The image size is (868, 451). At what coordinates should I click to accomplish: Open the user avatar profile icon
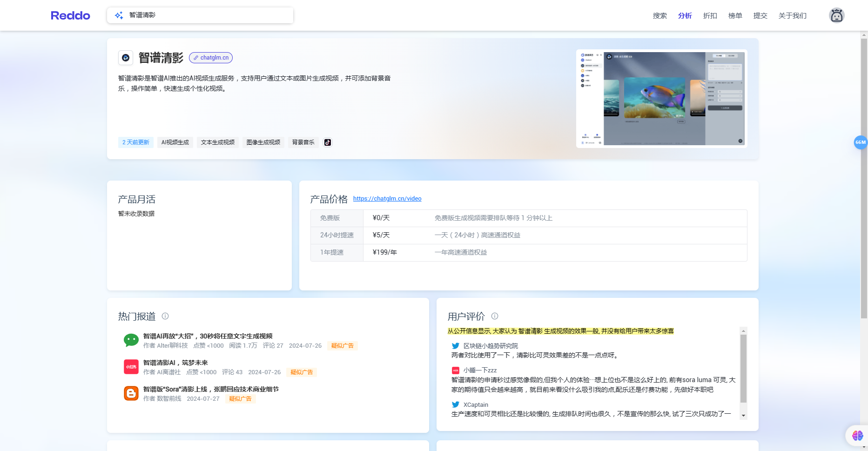coord(836,15)
